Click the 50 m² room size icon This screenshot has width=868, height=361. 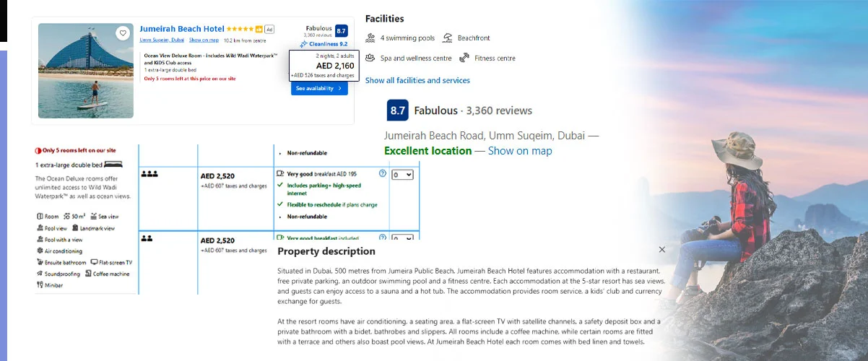click(x=66, y=216)
